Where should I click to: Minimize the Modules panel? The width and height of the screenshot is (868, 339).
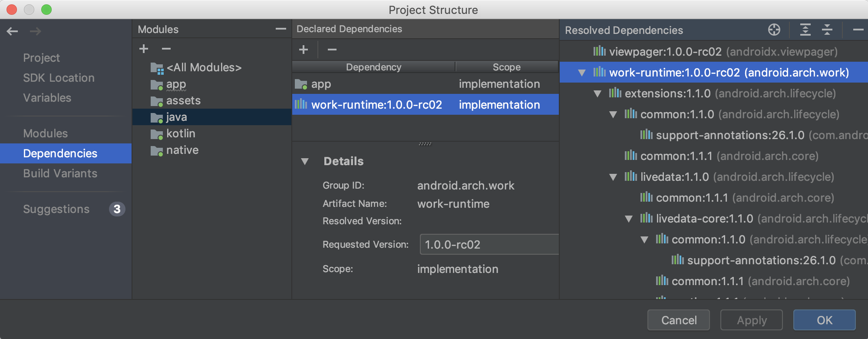[x=281, y=29]
